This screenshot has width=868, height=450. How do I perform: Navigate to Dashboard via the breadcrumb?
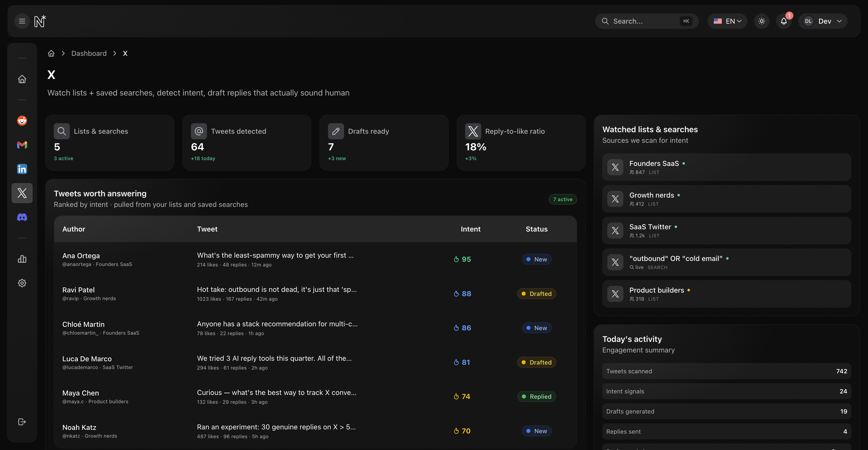(x=89, y=53)
